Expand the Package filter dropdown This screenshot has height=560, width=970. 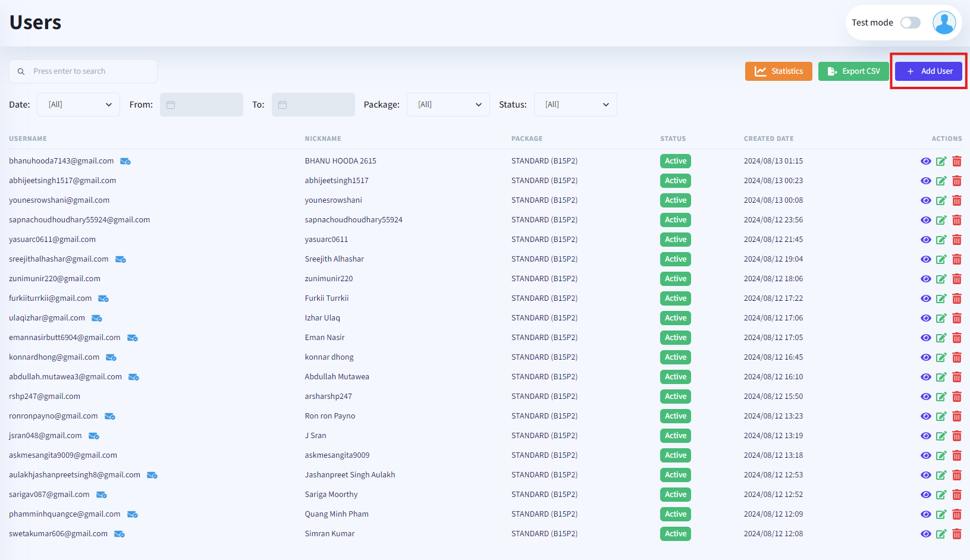448,105
